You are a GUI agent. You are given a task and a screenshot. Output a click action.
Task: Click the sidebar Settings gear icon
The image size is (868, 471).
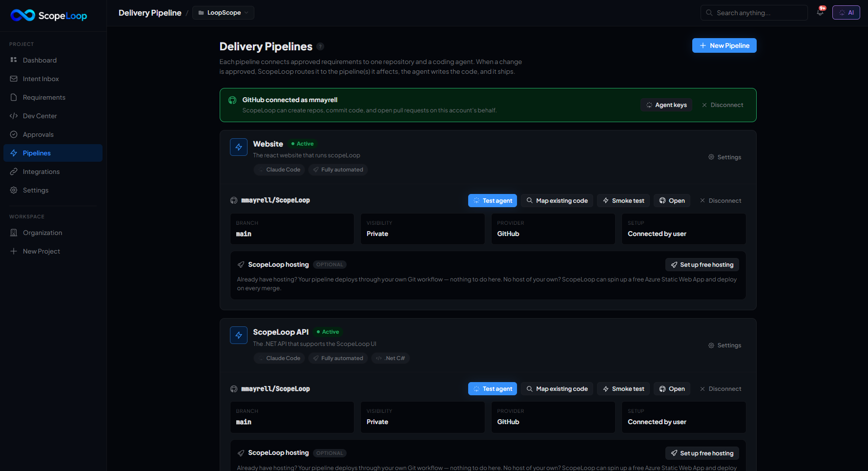pyautogui.click(x=14, y=190)
